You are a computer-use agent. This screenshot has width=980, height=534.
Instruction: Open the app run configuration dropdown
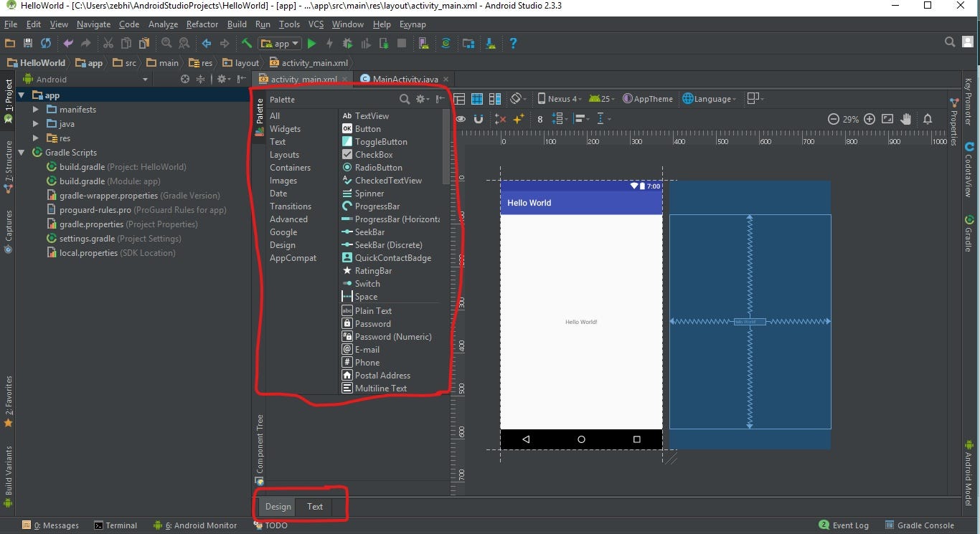point(281,44)
